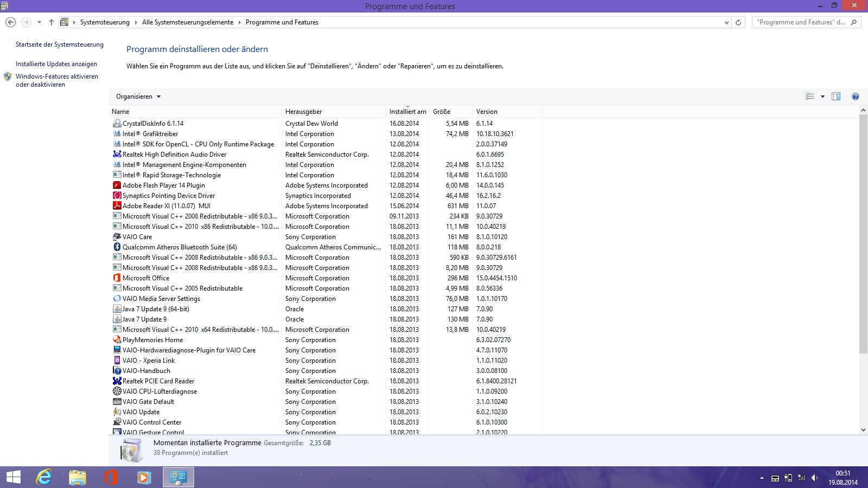Screen dimensions: 868x488
Task: Click the Java 7 Update 9 (64-bit) icon
Action: [x=117, y=309]
